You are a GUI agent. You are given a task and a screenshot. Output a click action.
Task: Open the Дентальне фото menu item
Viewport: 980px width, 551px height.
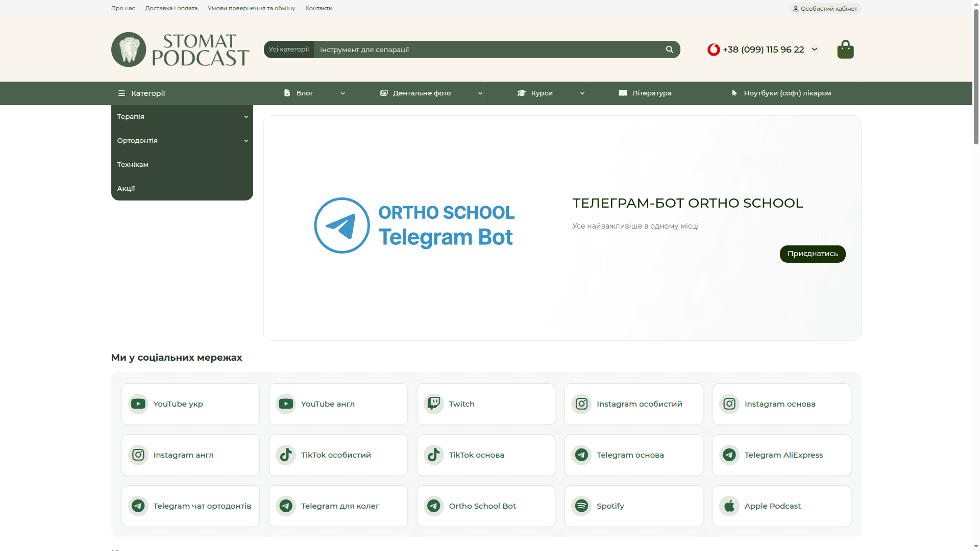tap(422, 93)
